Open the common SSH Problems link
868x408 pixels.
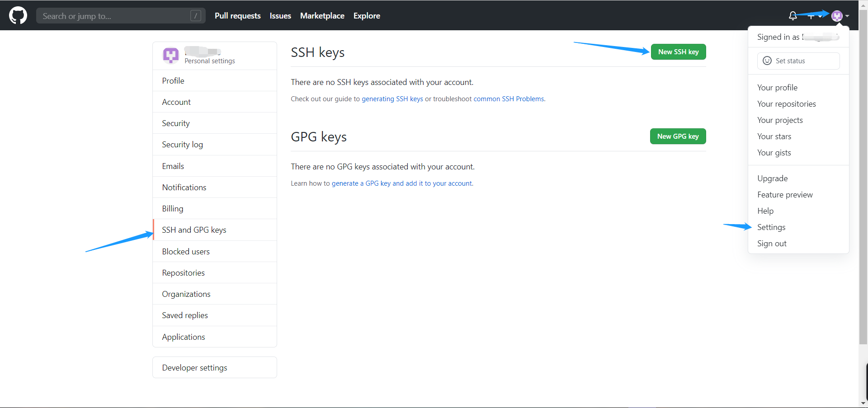click(509, 99)
